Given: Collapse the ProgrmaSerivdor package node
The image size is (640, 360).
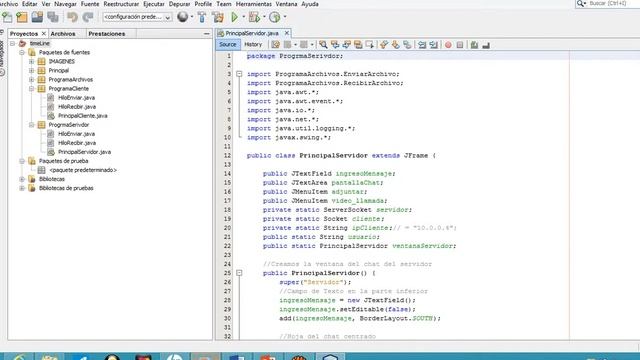Looking at the screenshot, I should [32, 125].
